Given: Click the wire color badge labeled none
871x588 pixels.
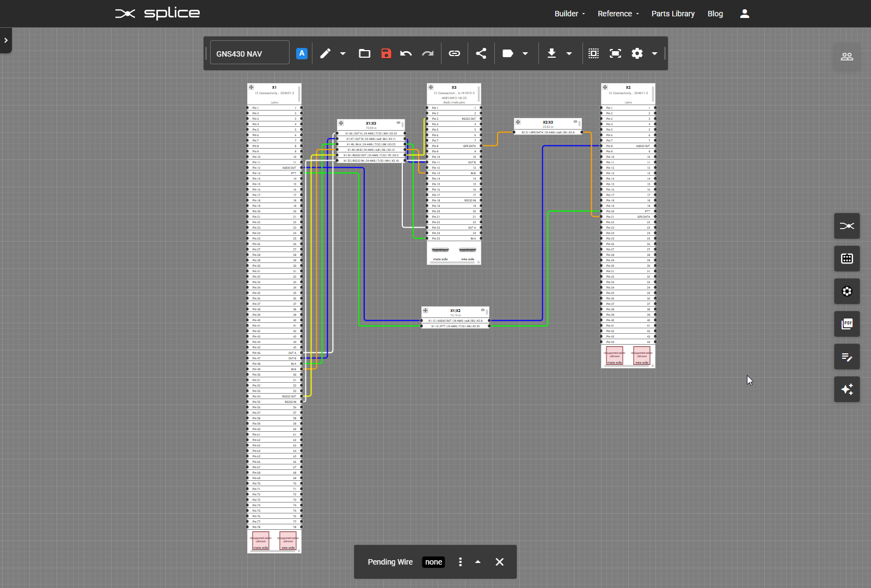Looking at the screenshot, I should pos(433,562).
